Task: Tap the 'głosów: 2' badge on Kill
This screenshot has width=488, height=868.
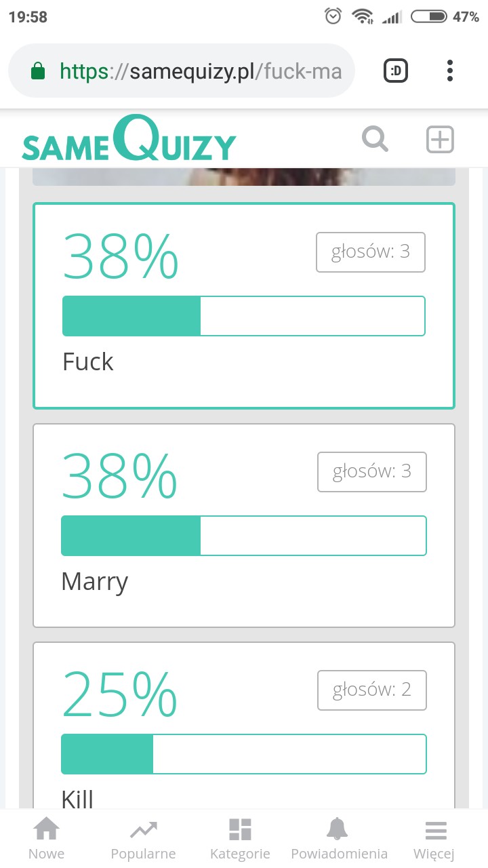Action: [372, 690]
